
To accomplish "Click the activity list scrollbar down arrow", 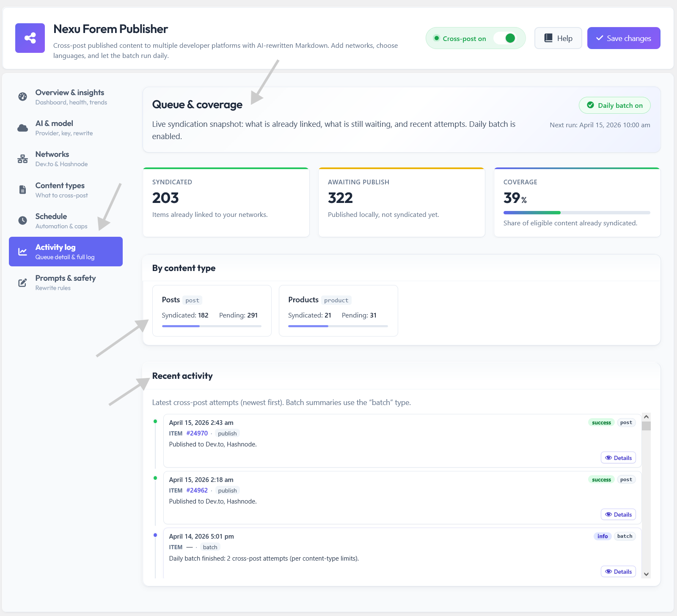I will pyautogui.click(x=646, y=574).
